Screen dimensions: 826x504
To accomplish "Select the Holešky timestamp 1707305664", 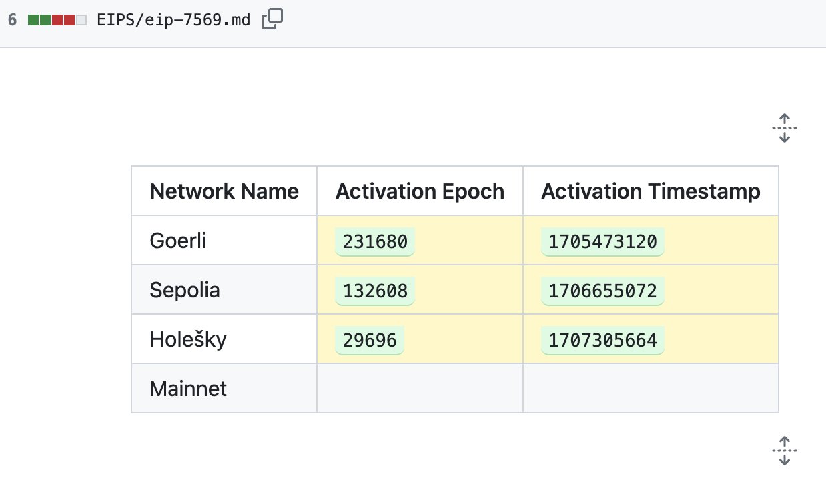I will pyautogui.click(x=602, y=340).
